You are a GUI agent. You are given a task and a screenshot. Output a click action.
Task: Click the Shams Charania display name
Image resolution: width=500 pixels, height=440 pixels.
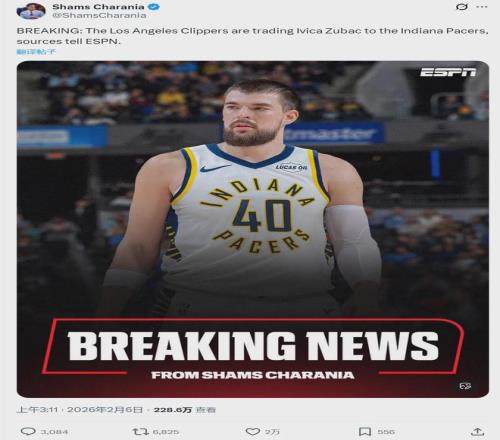(98, 7)
